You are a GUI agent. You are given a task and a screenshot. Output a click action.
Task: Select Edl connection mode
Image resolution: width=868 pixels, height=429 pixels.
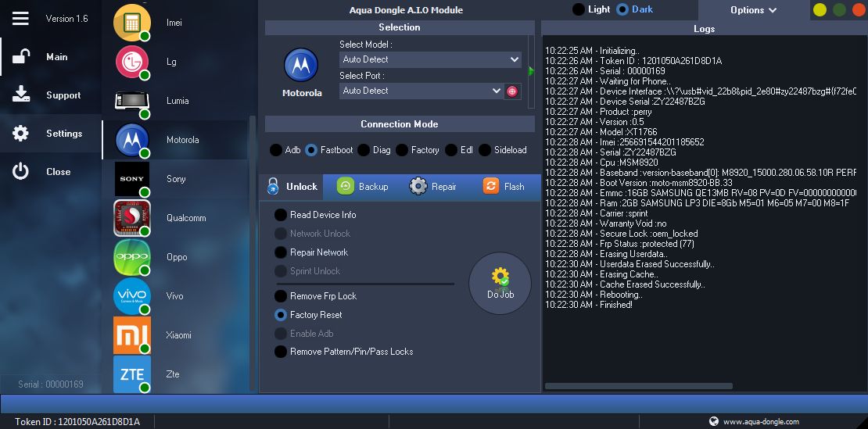click(x=451, y=150)
